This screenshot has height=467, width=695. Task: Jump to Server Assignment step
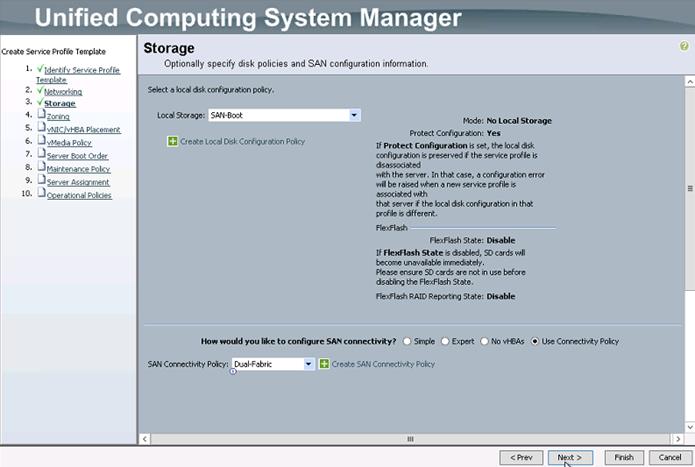(x=78, y=182)
